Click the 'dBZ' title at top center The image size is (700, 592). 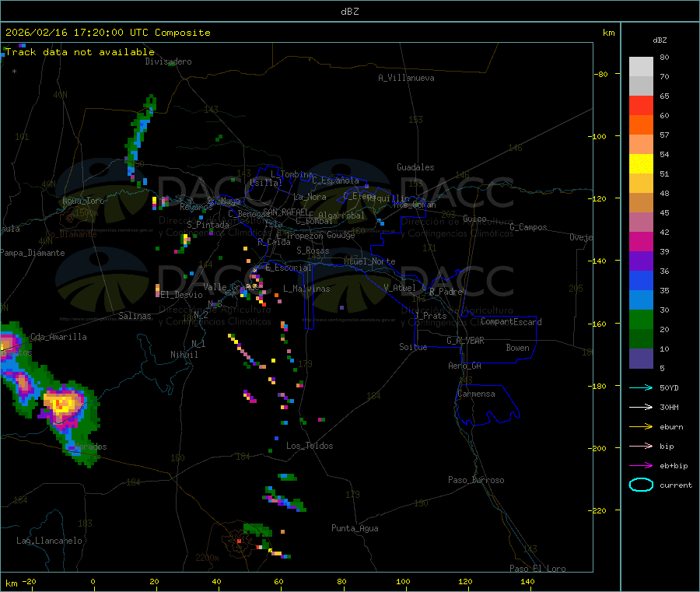349,12
